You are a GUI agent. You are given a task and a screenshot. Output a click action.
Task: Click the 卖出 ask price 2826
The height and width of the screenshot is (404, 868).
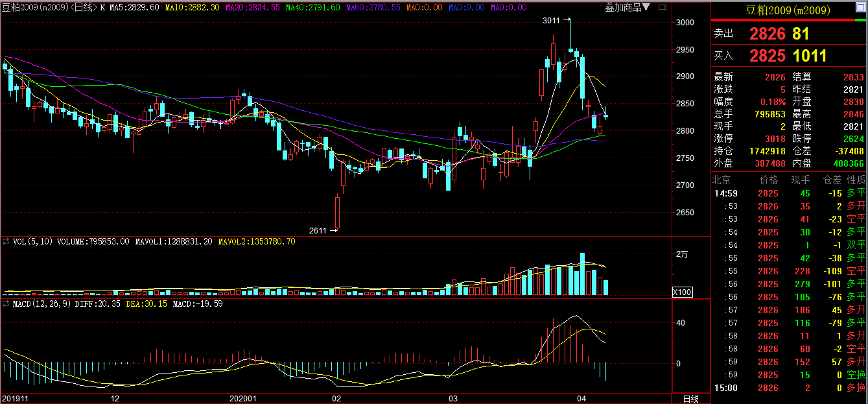click(768, 34)
